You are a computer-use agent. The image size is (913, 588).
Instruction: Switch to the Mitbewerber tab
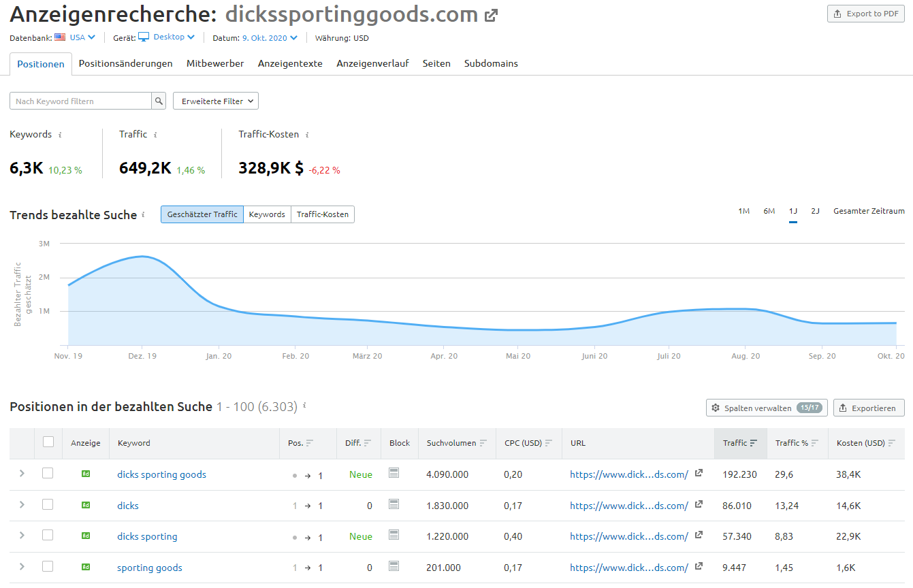click(215, 63)
